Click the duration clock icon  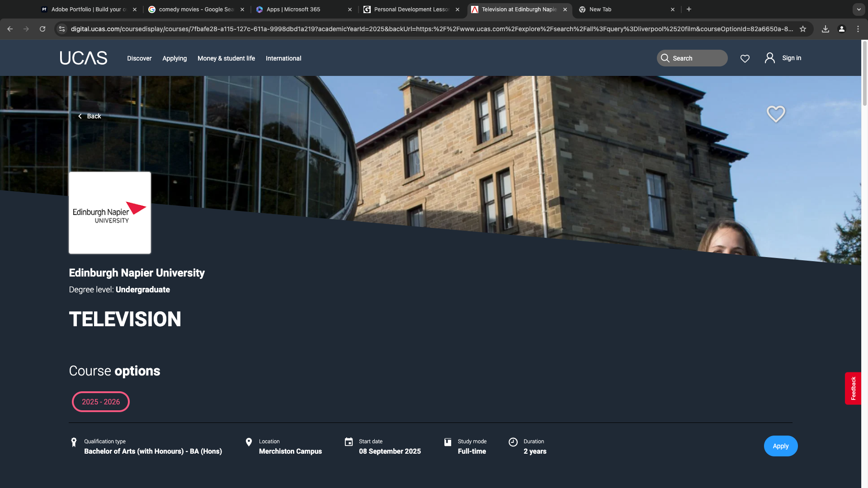[513, 442]
